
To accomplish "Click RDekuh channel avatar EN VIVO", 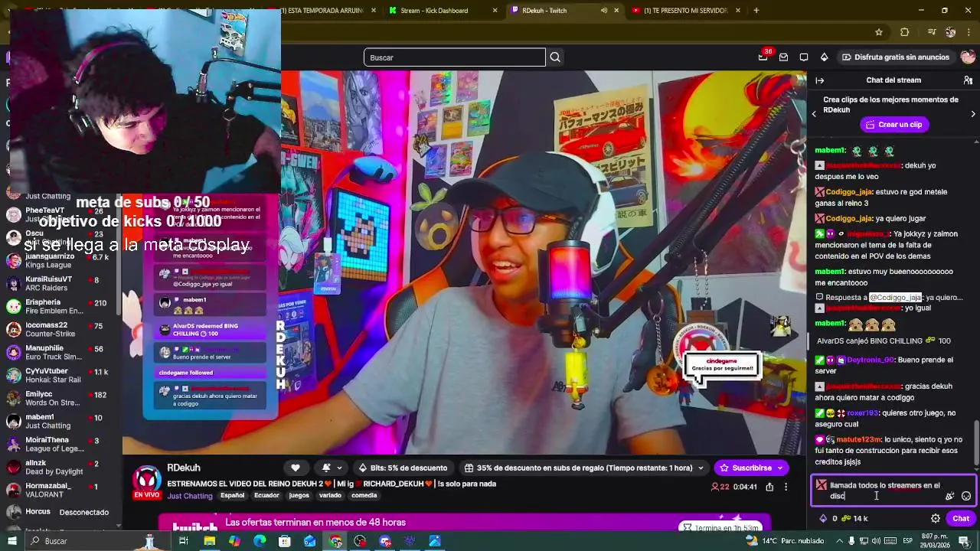I will 146,483.
